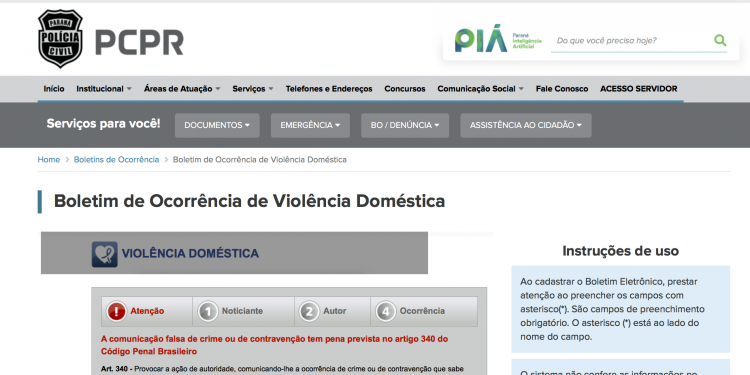Click the Violência Doméstica heart ribbon icon
The width and height of the screenshot is (750, 375).
[x=105, y=254]
